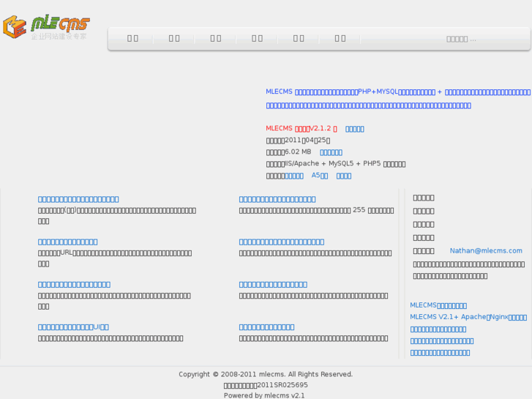This screenshot has width=532, height=399.
Task: Open the sixth item in the navigation bar
Action: point(340,39)
